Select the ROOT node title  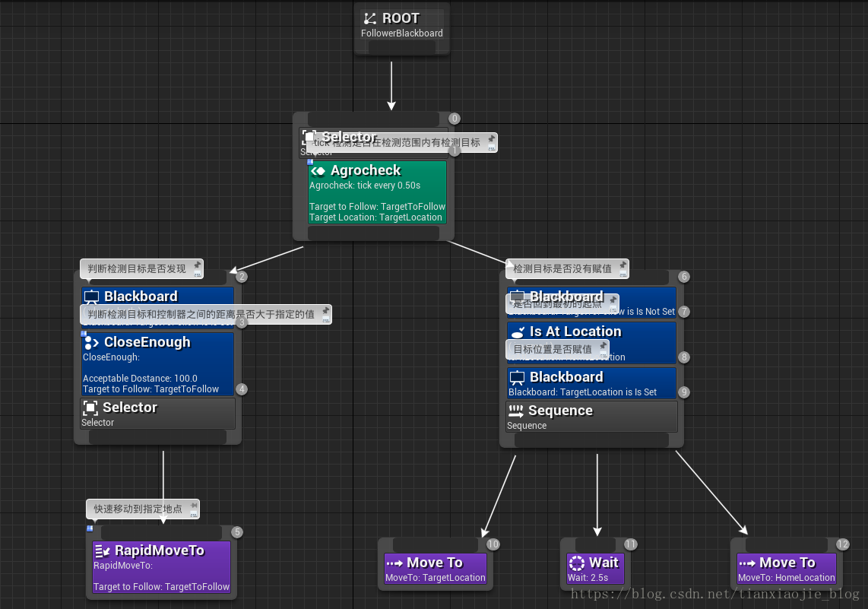pos(401,18)
